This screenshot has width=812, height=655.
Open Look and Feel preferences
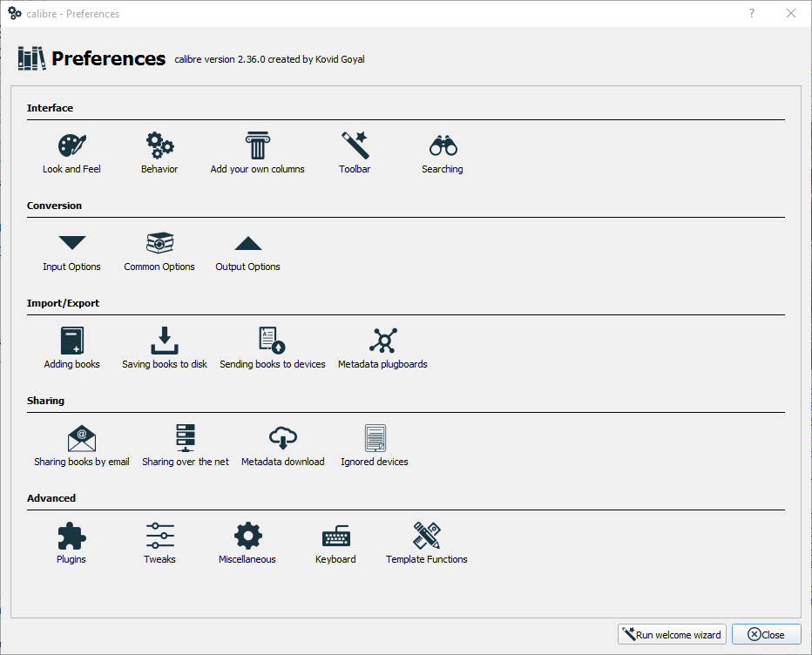click(x=71, y=145)
